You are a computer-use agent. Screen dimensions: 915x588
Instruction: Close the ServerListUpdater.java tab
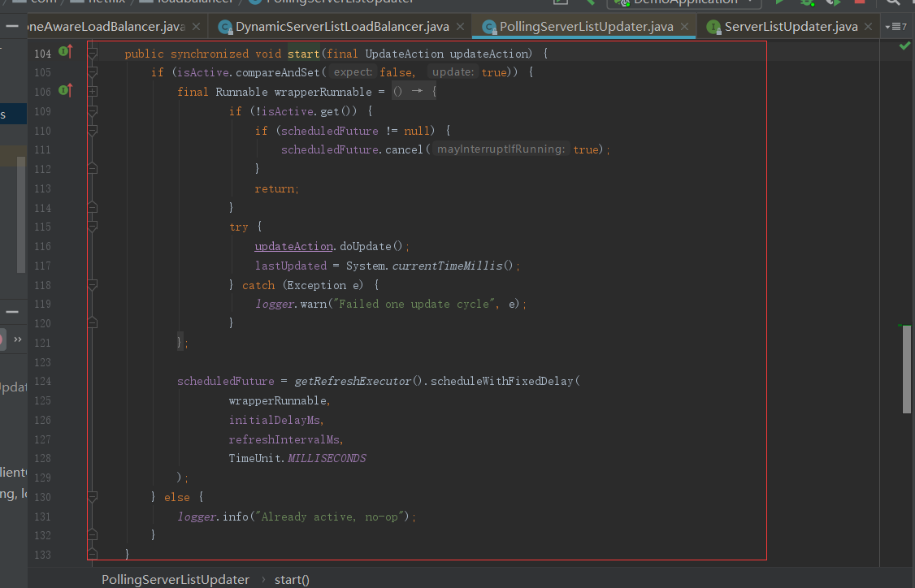coord(868,27)
